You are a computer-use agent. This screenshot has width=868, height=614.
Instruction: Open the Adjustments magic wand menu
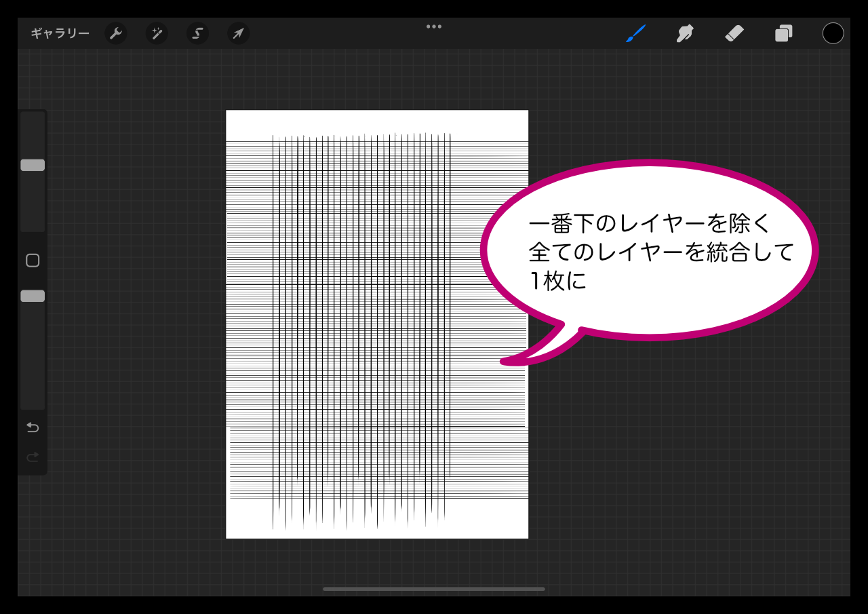pyautogui.click(x=157, y=33)
